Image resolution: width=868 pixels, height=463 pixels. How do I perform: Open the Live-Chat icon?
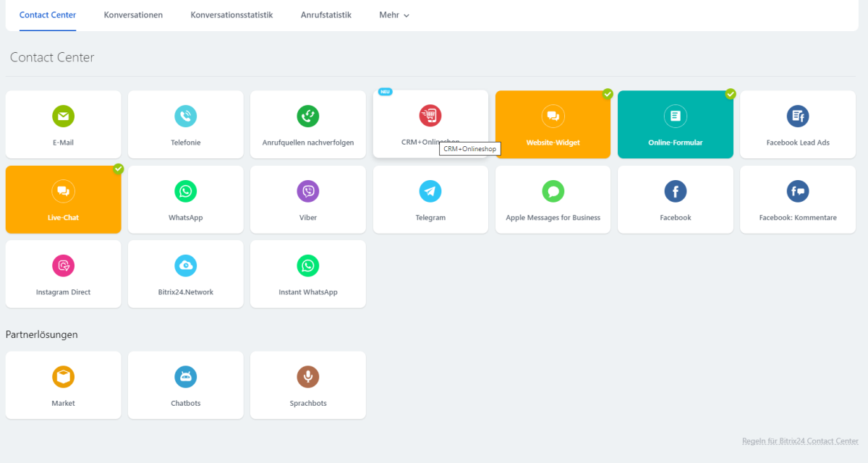coord(63,191)
